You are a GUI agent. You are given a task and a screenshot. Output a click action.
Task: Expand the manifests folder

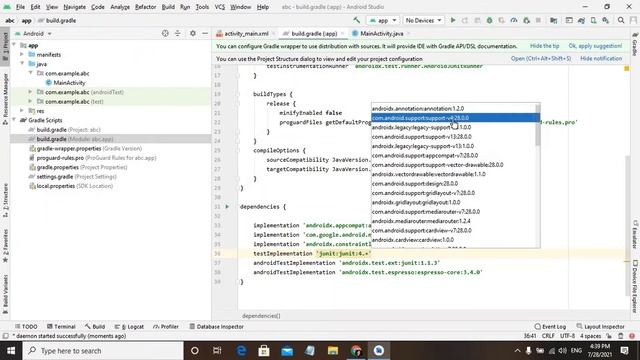tap(22, 54)
